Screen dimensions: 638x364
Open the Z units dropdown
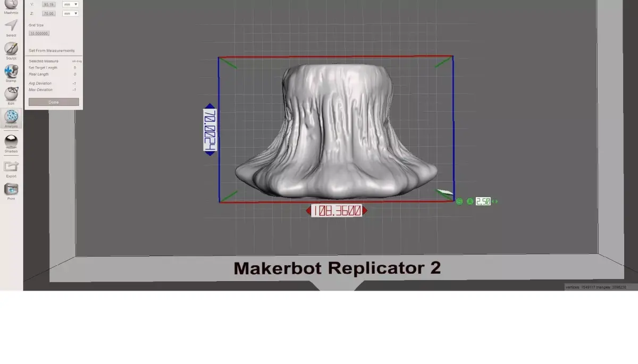tap(71, 13)
